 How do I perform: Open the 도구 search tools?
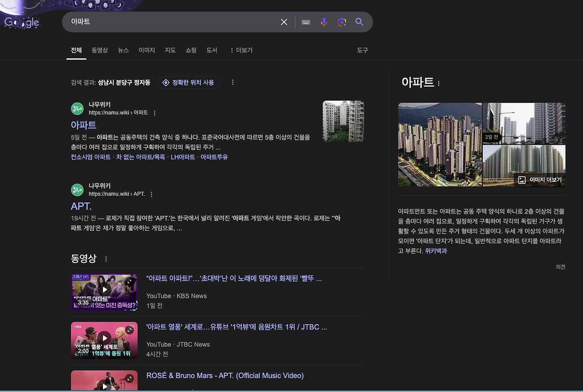tap(363, 50)
